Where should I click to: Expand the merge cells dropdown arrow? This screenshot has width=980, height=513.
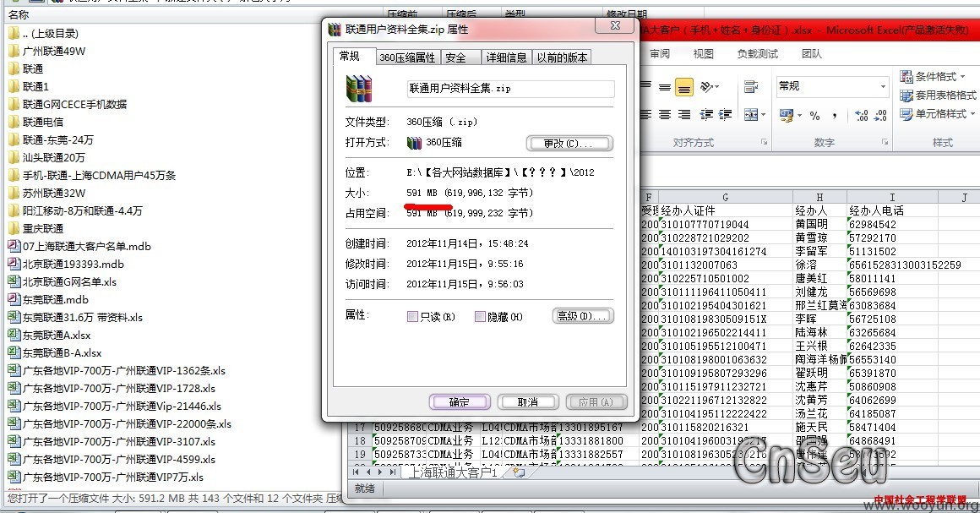(x=764, y=115)
